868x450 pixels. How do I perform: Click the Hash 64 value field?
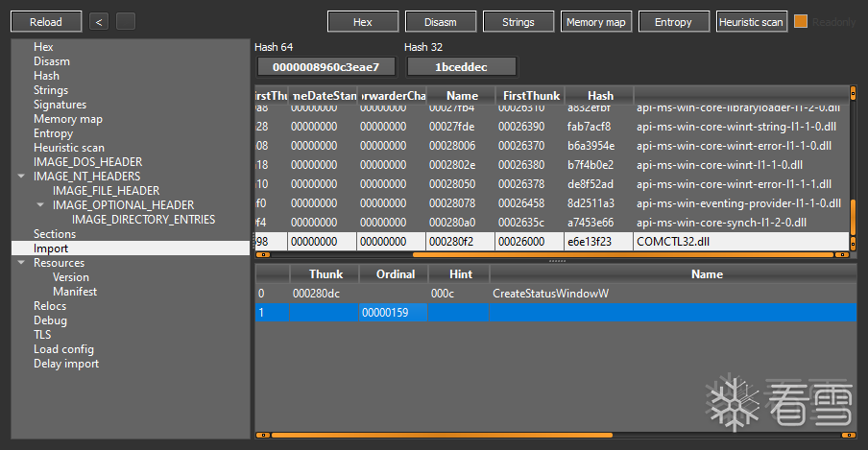coord(325,67)
